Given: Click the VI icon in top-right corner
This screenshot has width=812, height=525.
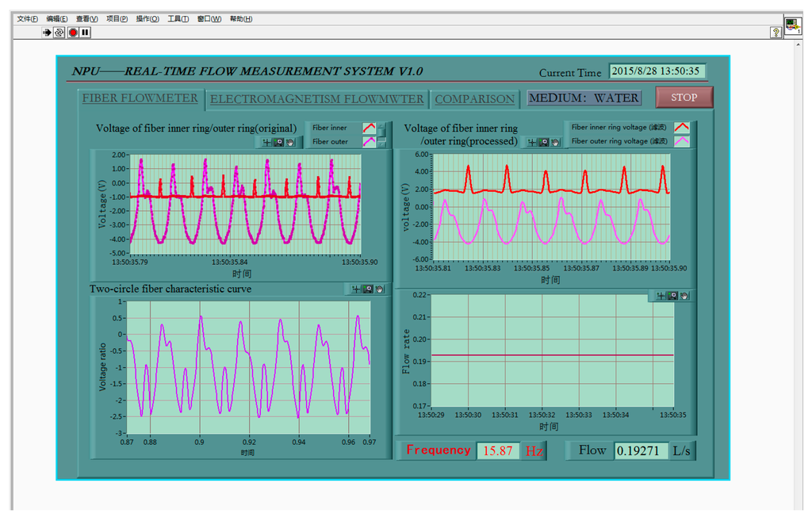Looking at the screenshot, I should click(793, 25).
